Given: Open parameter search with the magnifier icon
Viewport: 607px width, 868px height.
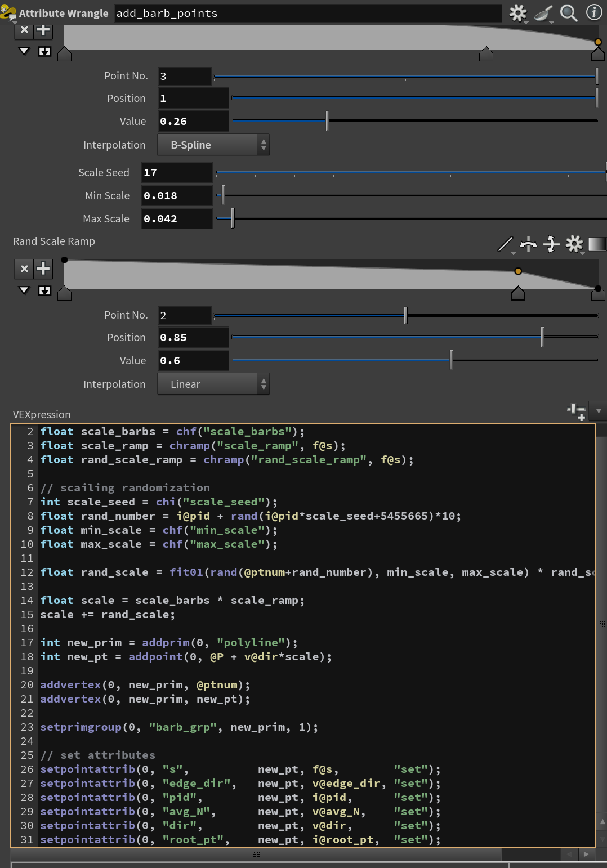Looking at the screenshot, I should [569, 13].
